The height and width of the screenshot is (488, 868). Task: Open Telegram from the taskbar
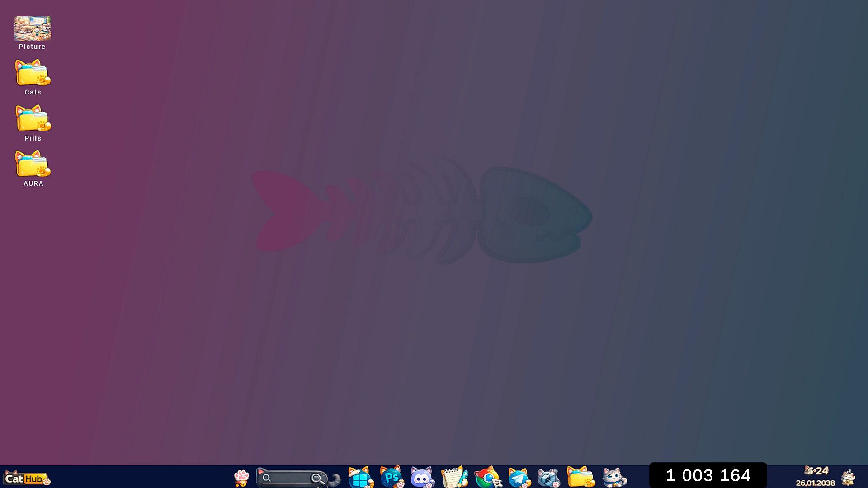point(519,478)
